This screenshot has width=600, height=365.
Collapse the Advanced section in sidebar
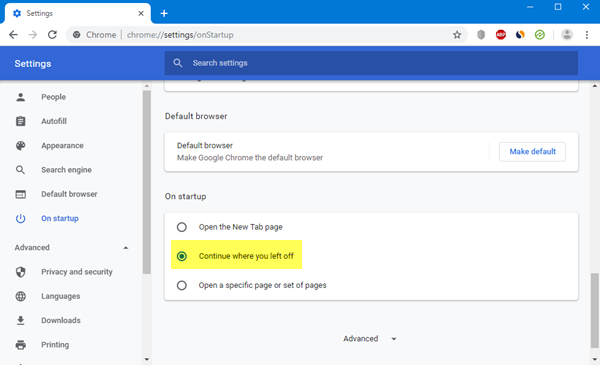(126, 248)
